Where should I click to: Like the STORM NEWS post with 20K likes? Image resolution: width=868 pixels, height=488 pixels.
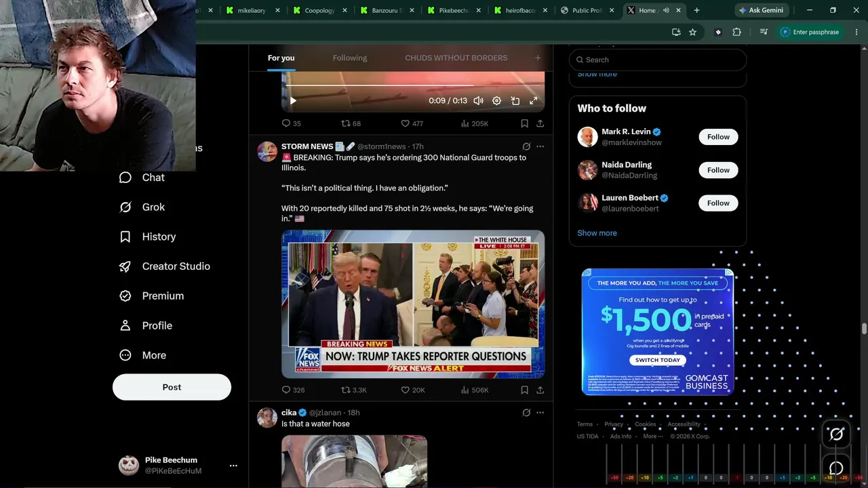coord(413,390)
